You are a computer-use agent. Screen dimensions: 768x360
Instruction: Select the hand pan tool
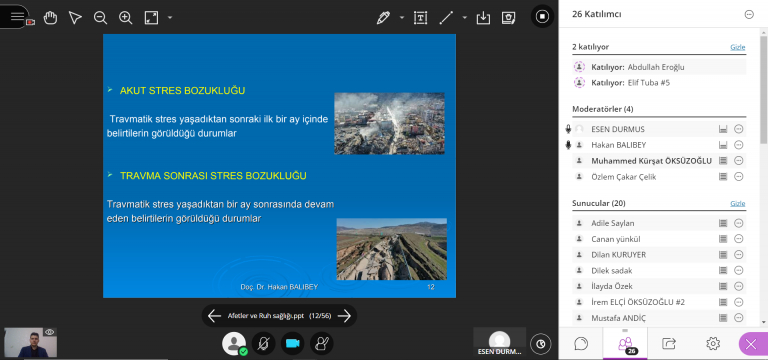(x=50, y=18)
